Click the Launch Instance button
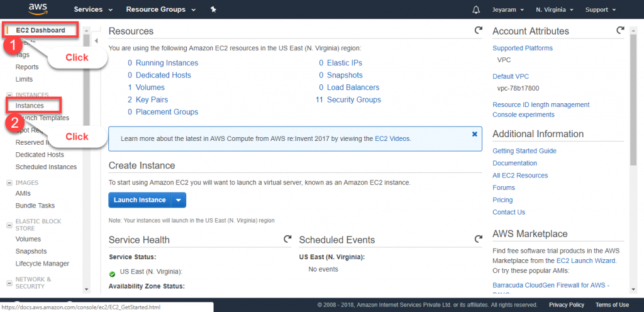 [140, 200]
